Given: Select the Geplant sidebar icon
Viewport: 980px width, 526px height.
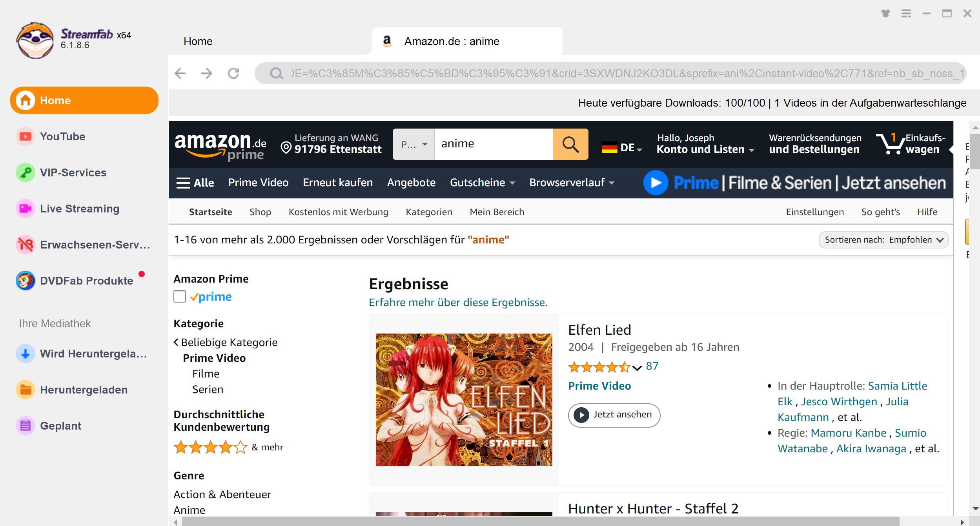Looking at the screenshot, I should coord(24,425).
